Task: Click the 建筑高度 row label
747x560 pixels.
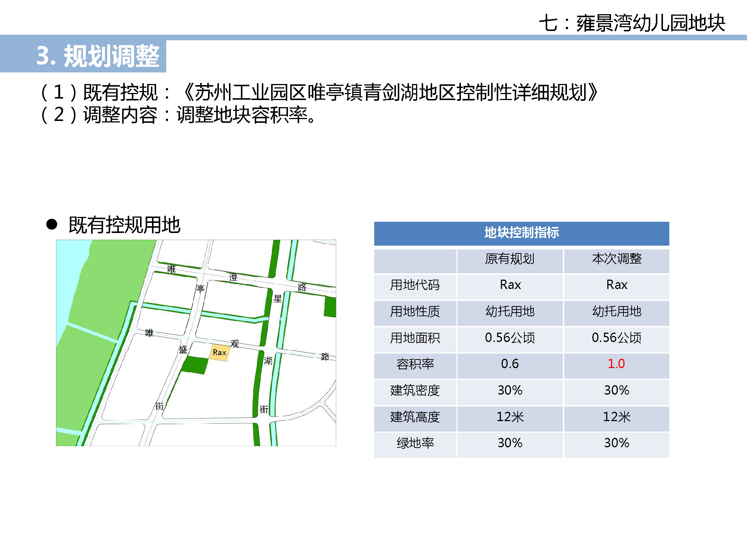Action: point(415,417)
